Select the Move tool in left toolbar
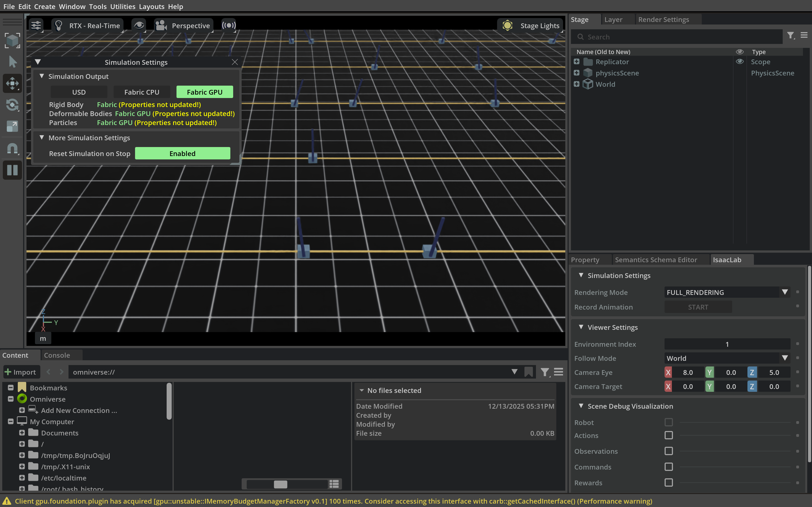 [x=12, y=83]
